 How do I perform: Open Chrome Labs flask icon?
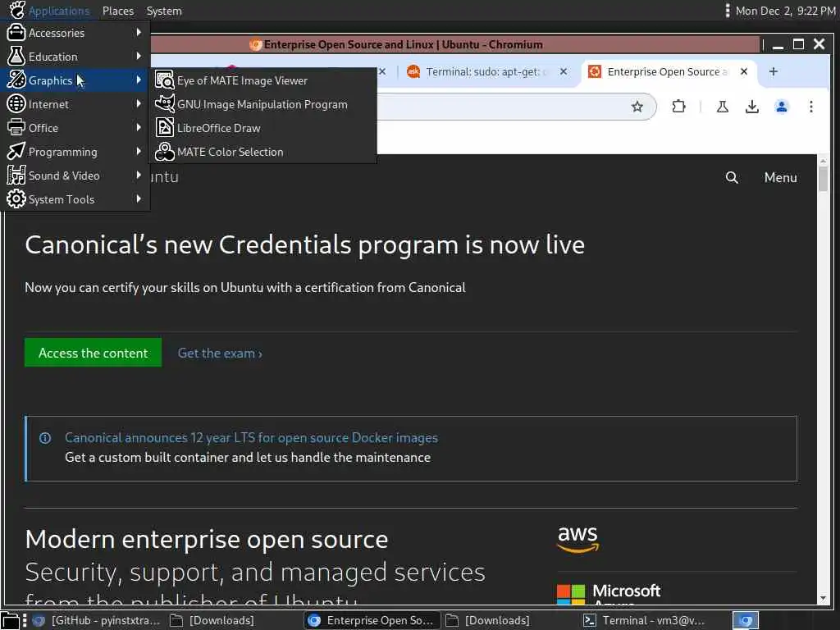click(722, 107)
